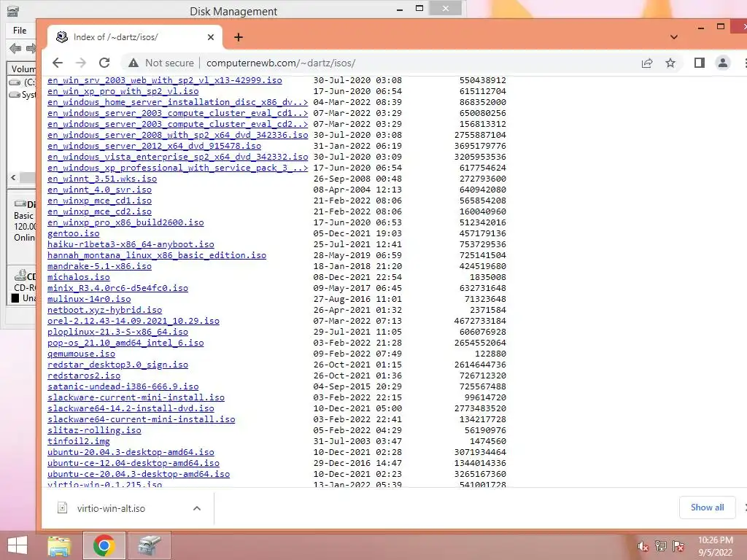Open the Windows Start button
Screen dimensions: 747x560
18,545
